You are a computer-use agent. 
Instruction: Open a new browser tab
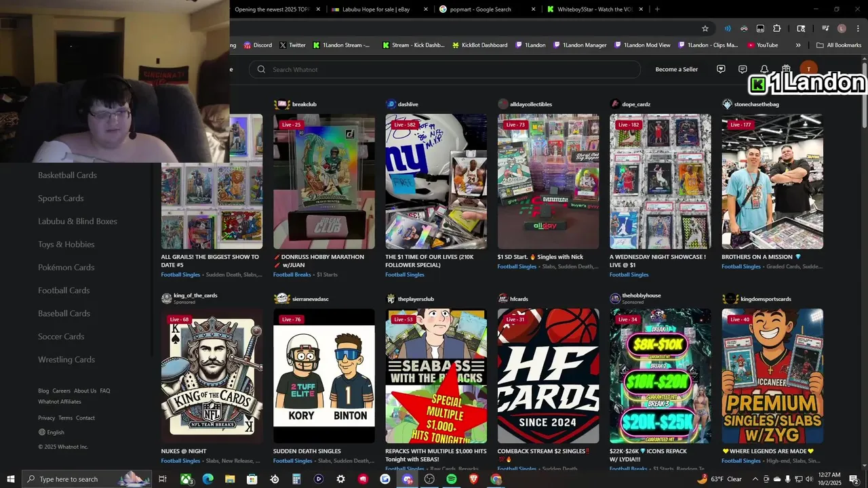[x=657, y=9]
